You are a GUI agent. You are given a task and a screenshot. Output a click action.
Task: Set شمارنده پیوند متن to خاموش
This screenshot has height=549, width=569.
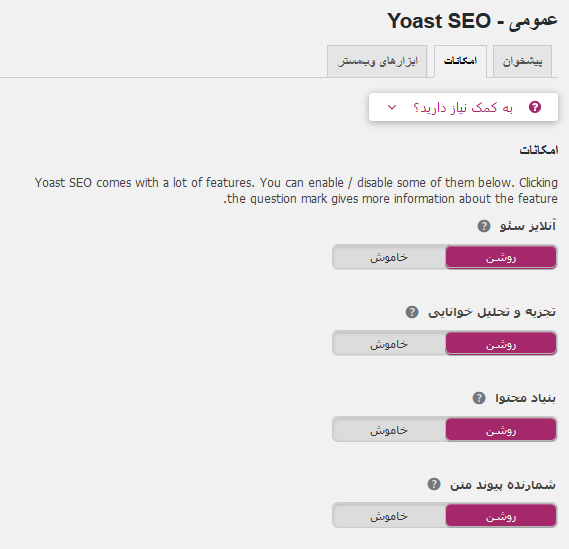[389, 516]
